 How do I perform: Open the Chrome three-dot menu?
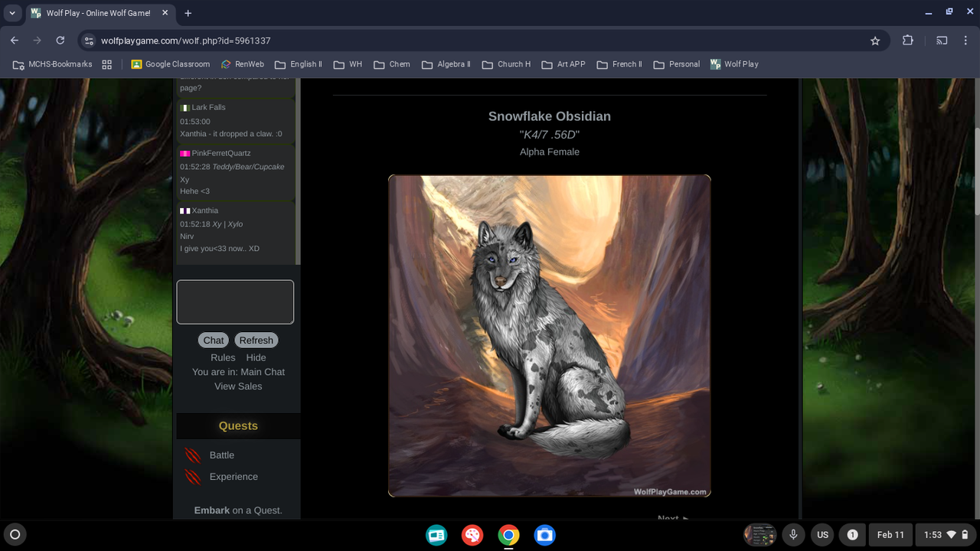(965, 41)
